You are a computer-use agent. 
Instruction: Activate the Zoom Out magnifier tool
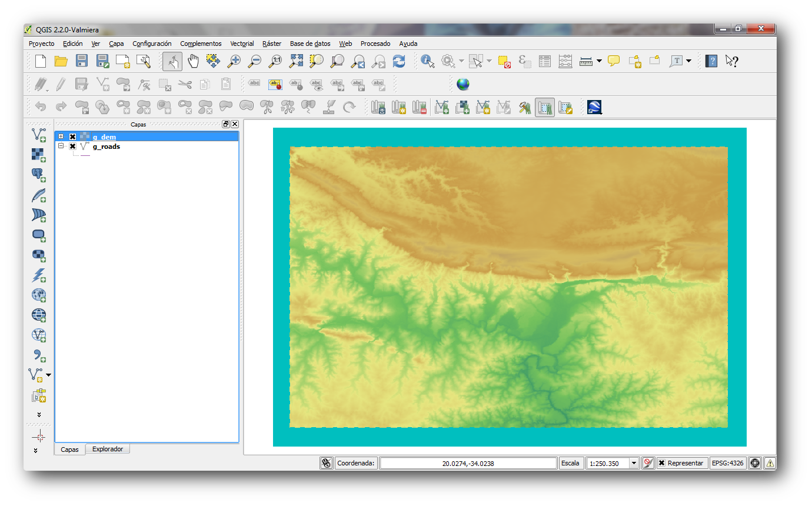pyautogui.click(x=254, y=61)
